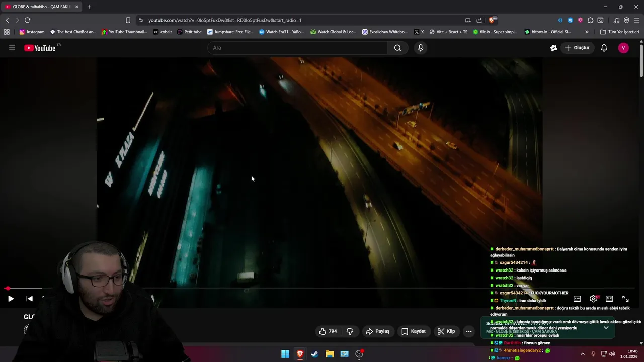The image size is (644, 362).
Task: Open the tab search extension icon
Action: (600, 20)
